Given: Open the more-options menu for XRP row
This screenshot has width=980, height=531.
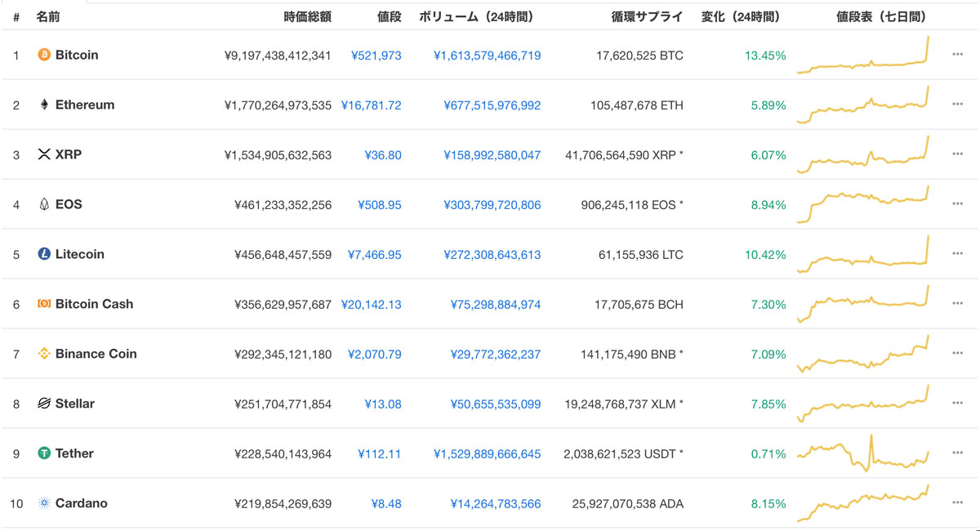Looking at the screenshot, I should pyautogui.click(x=957, y=154).
